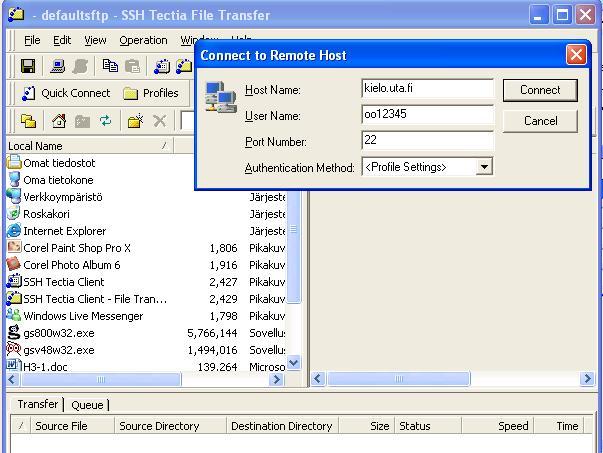Click the Copy documents icon
The width and height of the screenshot is (603, 453).
click(110, 66)
